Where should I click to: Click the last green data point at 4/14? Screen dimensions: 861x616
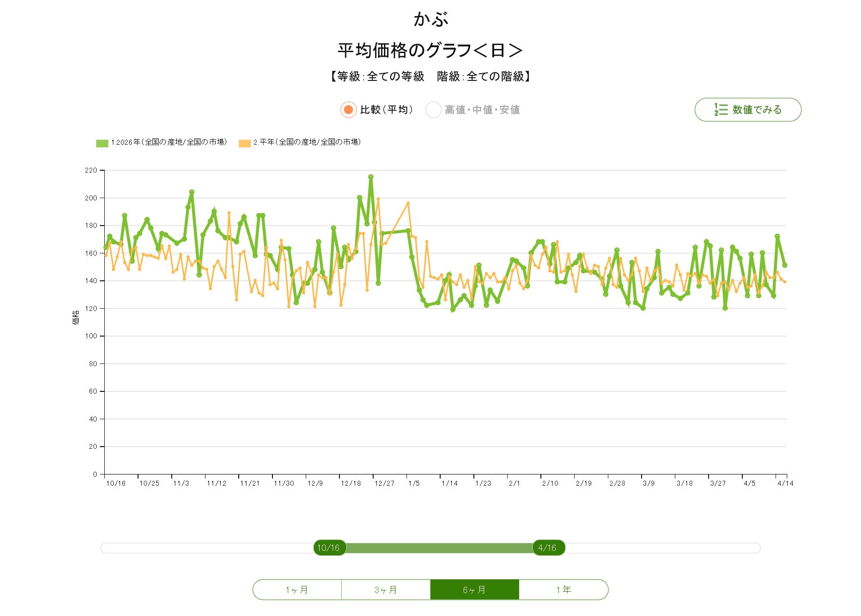click(x=785, y=265)
